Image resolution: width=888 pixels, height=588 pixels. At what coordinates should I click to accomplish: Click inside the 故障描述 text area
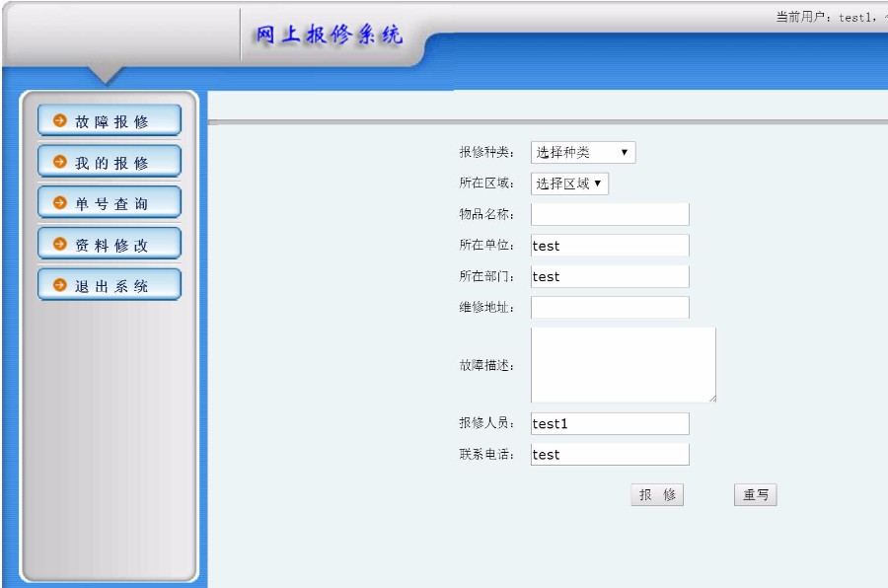coord(624,365)
